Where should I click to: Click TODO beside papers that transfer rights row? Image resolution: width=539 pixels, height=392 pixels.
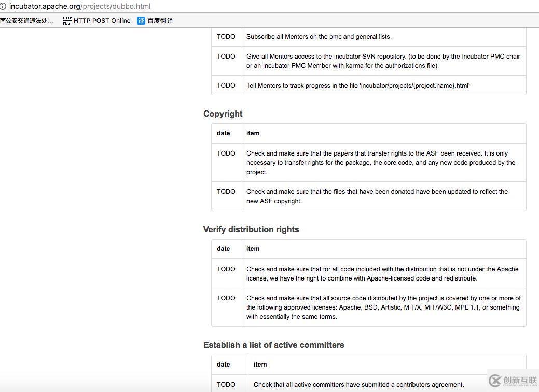[226, 153]
